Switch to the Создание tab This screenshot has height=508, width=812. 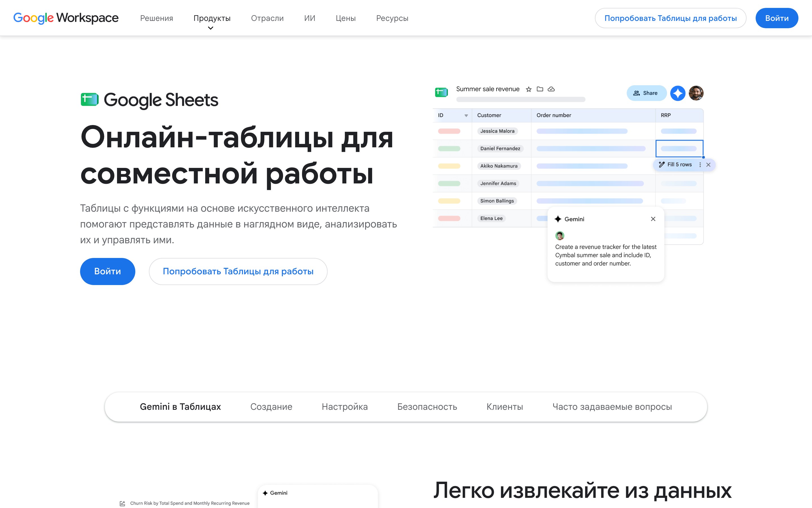pyautogui.click(x=271, y=406)
